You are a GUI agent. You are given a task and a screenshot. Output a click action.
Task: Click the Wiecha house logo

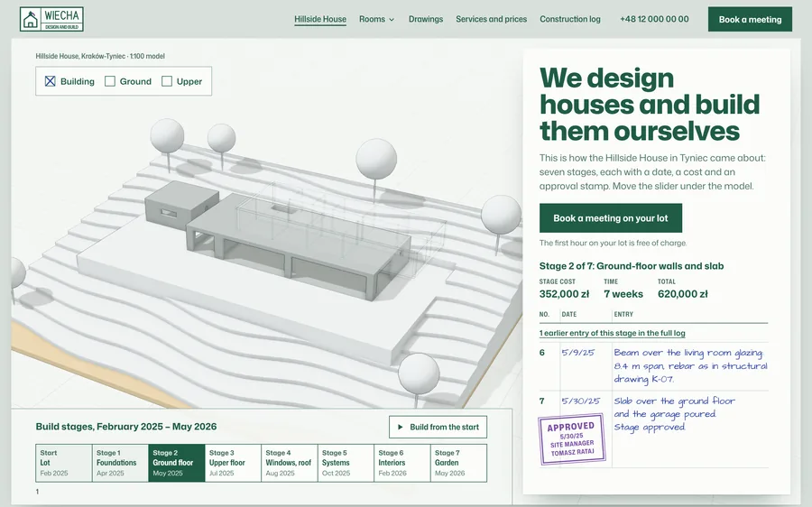pyautogui.click(x=51, y=19)
